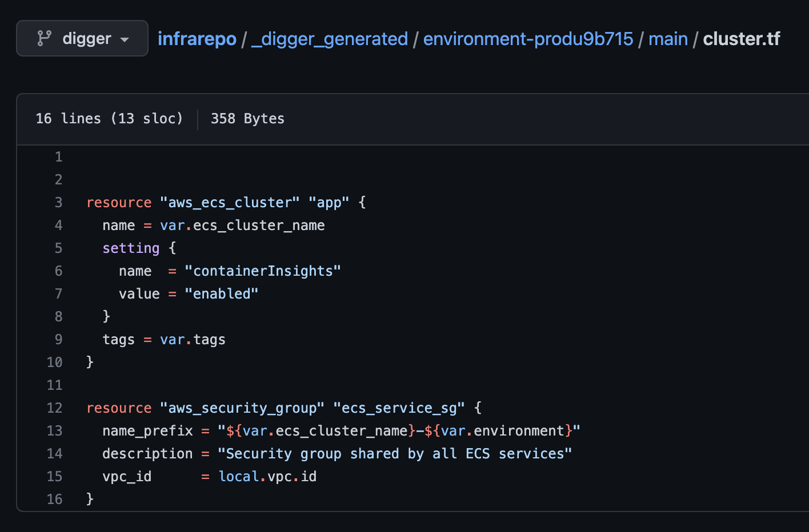809x532 pixels.
Task: Click the "containerInsights" string value
Action: 263,271
